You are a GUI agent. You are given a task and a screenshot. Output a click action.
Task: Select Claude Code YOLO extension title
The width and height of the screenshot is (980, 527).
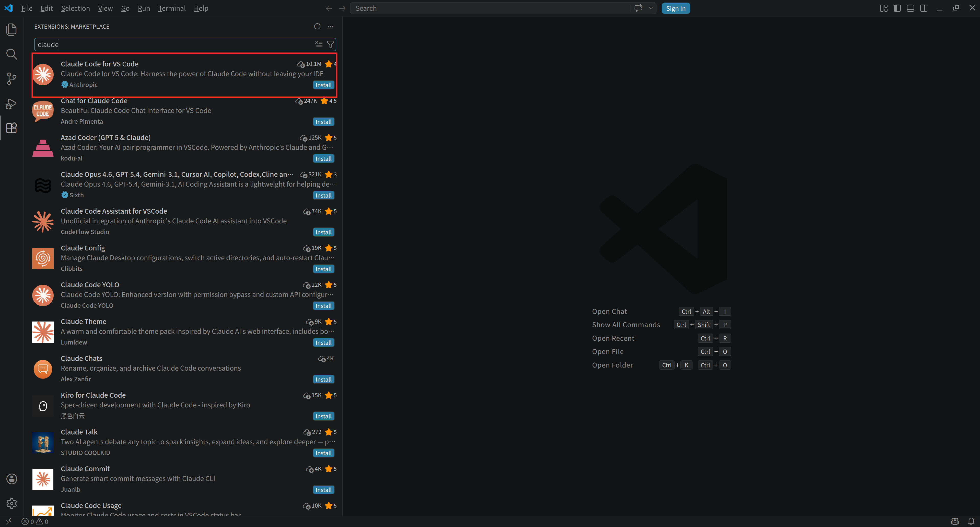coord(90,285)
